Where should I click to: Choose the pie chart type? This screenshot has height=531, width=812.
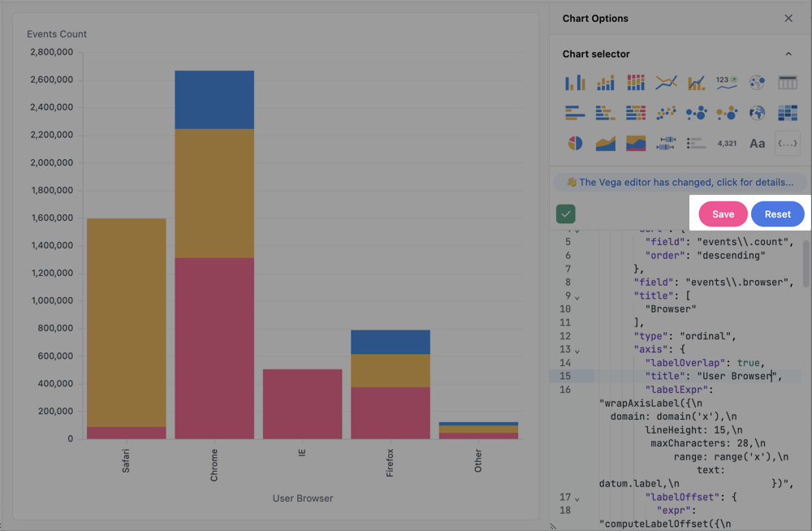click(577, 143)
